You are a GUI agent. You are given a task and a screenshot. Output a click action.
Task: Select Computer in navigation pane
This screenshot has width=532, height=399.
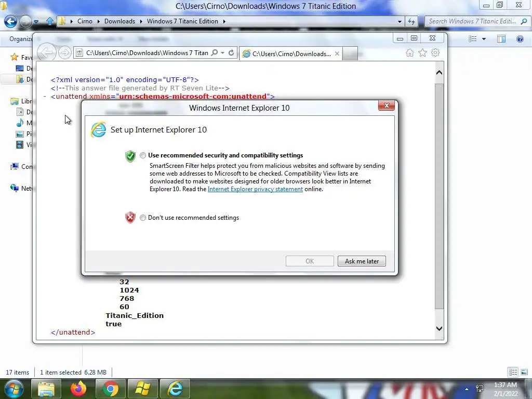22,167
